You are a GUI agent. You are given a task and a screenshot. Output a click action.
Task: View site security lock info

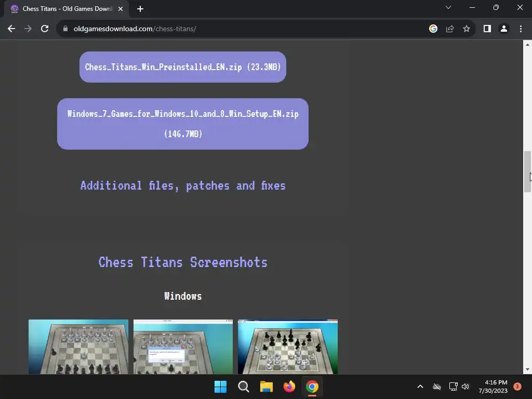coord(65,29)
